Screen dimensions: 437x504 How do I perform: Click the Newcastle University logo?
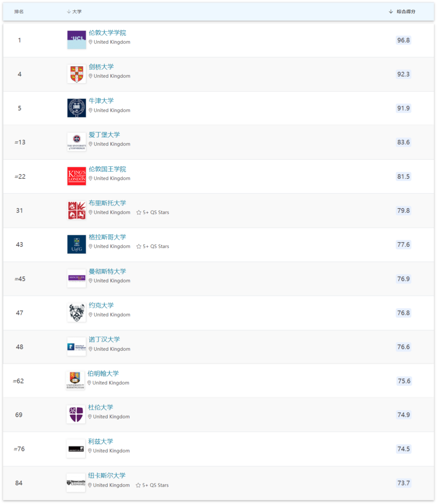click(76, 483)
